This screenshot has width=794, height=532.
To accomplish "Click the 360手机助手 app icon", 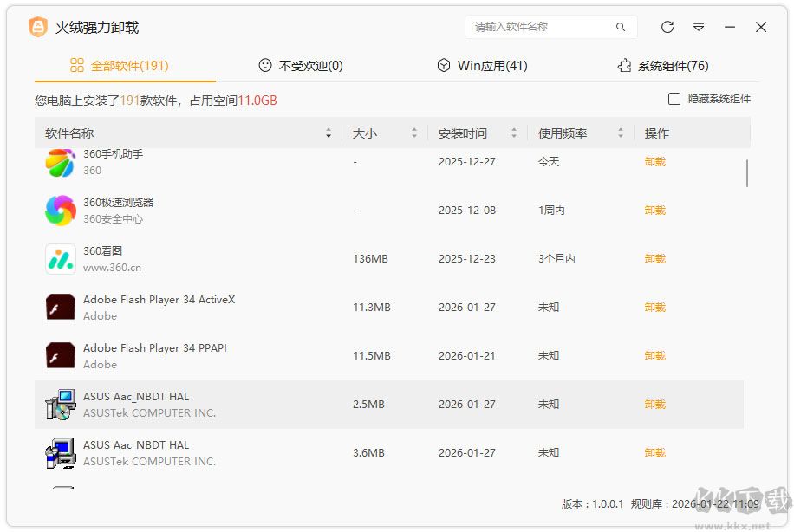I will (x=61, y=163).
